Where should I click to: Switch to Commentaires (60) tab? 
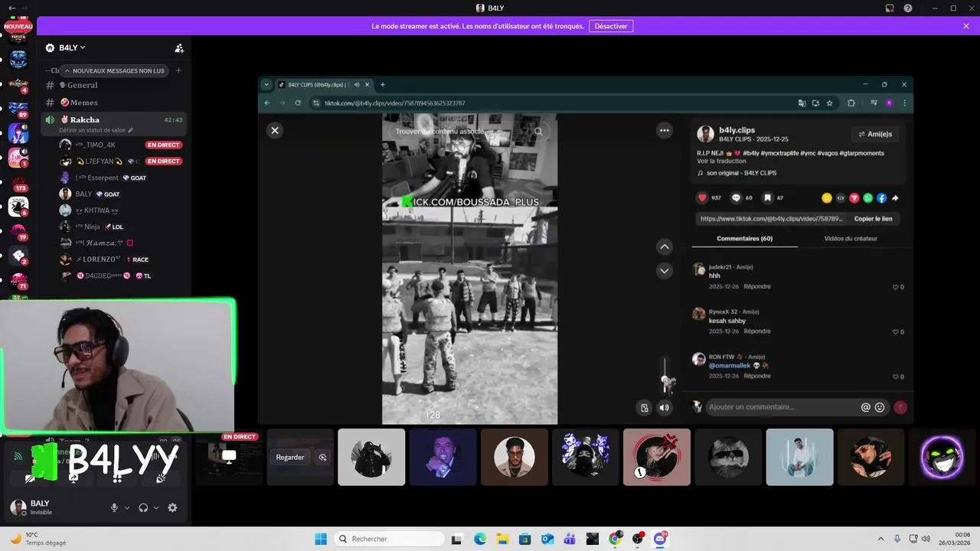click(744, 239)
